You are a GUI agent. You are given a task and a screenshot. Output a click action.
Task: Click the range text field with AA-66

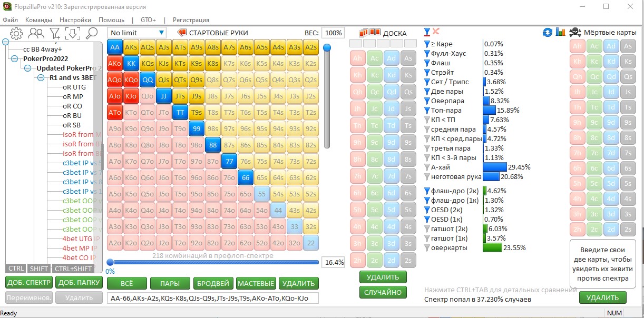click(x=213, y=298)
